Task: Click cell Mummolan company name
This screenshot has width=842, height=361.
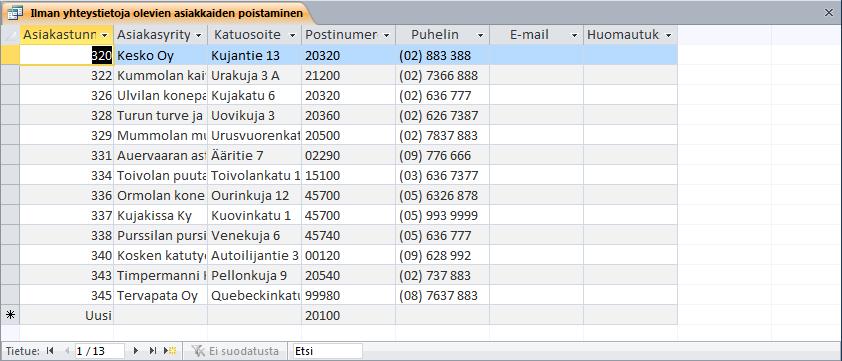Action: tap(161, 135)
